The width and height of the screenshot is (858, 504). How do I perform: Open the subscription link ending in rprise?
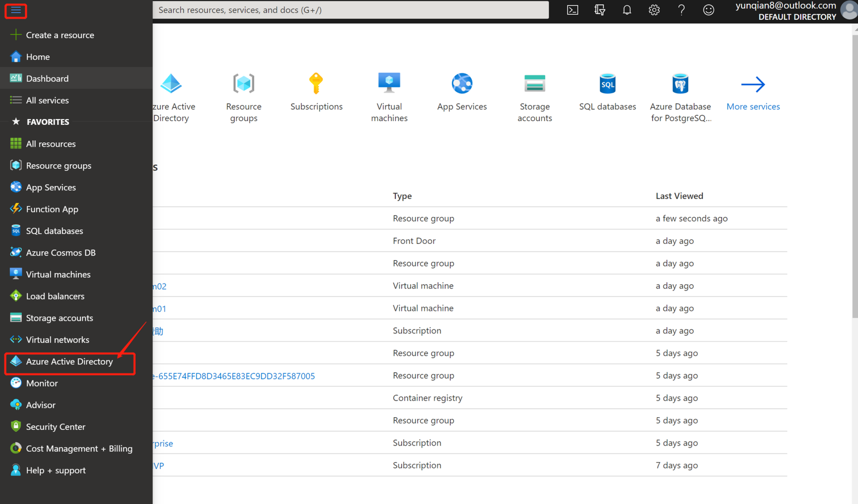[x=162, y=443]
